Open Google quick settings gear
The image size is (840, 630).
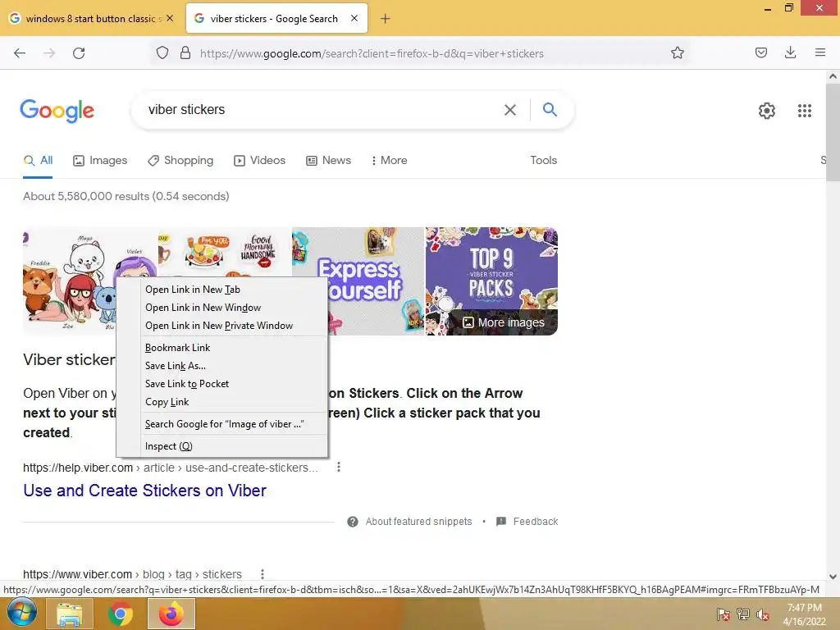(x=767, y=111)
